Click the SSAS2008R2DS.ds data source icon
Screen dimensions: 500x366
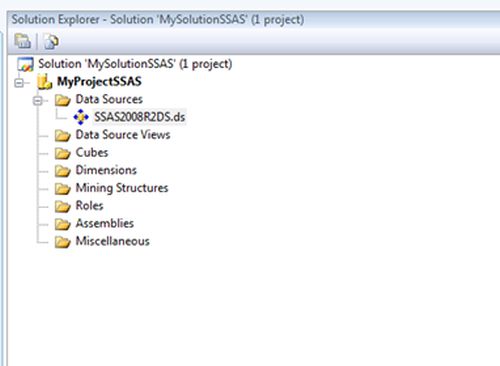point(81,117)
